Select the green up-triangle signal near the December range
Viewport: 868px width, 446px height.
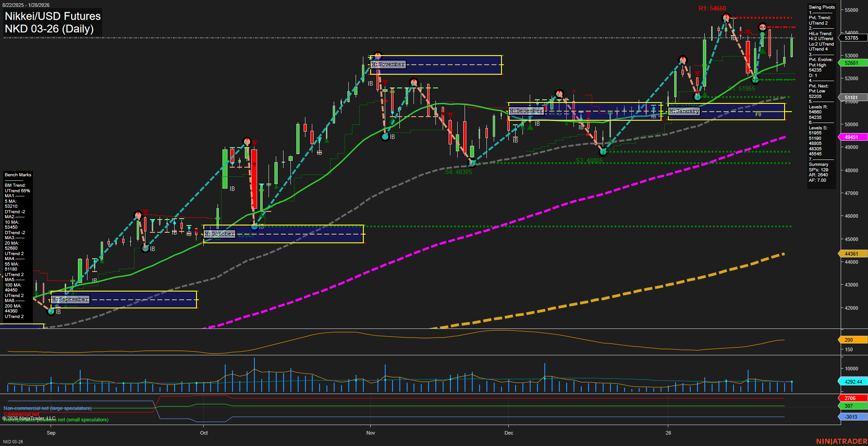(567, 123)
